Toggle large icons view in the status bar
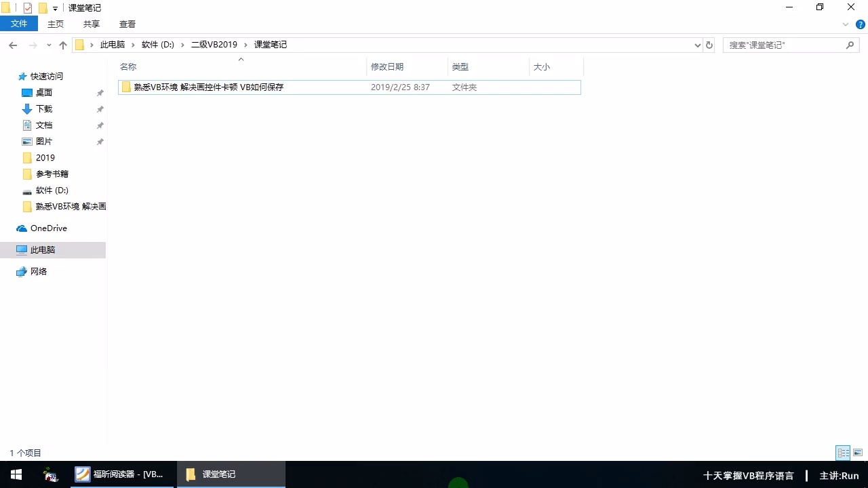 click(858, 452)
